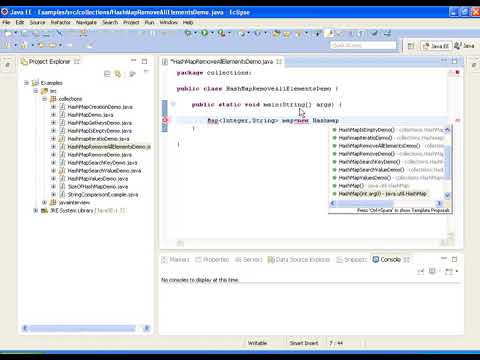Viewport: 480px width, 360px height.
Task: Open the Help menu
Action: coord(188,22)
